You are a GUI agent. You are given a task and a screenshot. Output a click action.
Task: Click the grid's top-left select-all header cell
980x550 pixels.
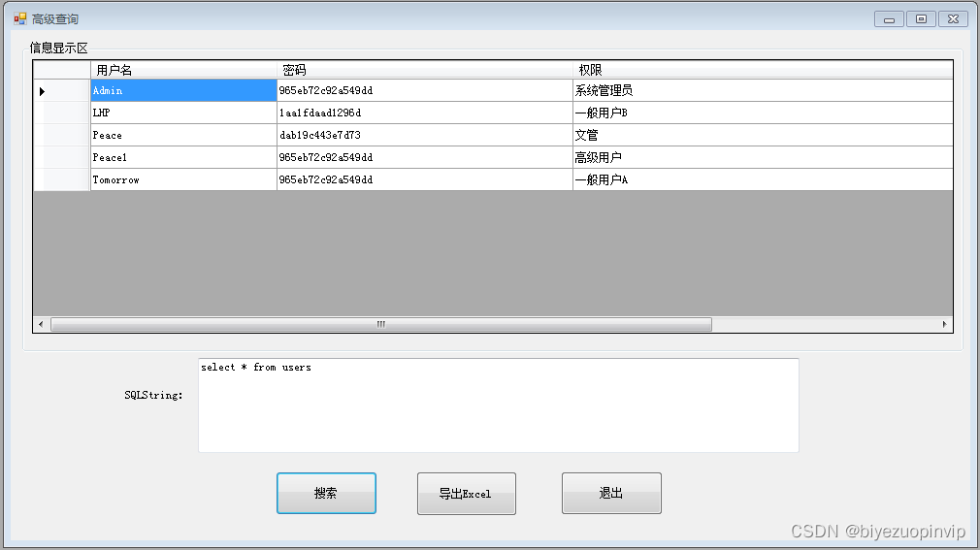(62, 70)
